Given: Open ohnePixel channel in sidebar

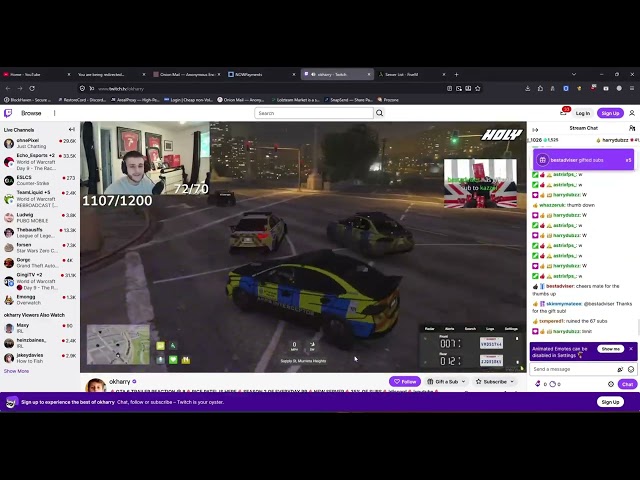Looking at the screenshot, I should tap(40, 143).
